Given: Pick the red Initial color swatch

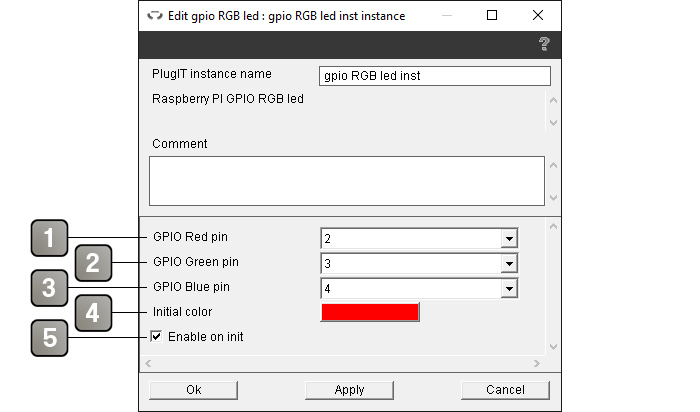Looking at the screenshot, I should coord(370,312).
